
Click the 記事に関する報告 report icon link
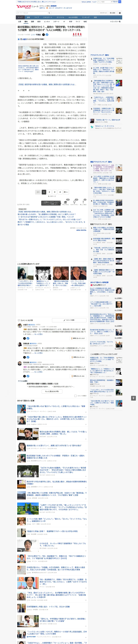coord(23,204)
